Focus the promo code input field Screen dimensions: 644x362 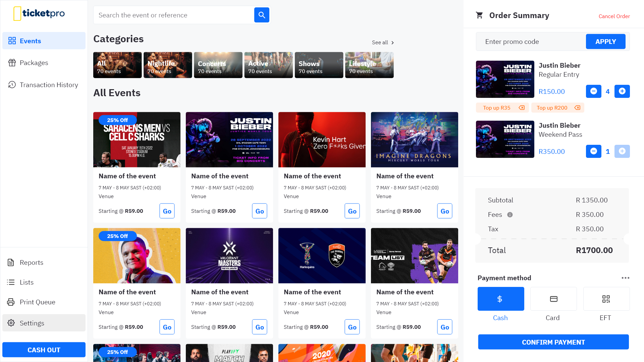tap(531, 42)
